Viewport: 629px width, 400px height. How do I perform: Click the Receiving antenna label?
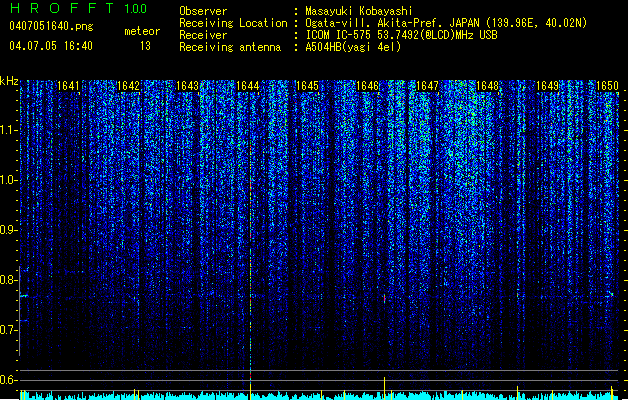click(230, 47)
